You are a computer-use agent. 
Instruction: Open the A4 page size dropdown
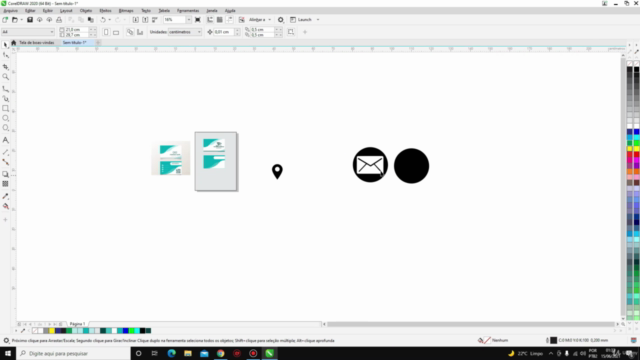(x=28, y=32)
